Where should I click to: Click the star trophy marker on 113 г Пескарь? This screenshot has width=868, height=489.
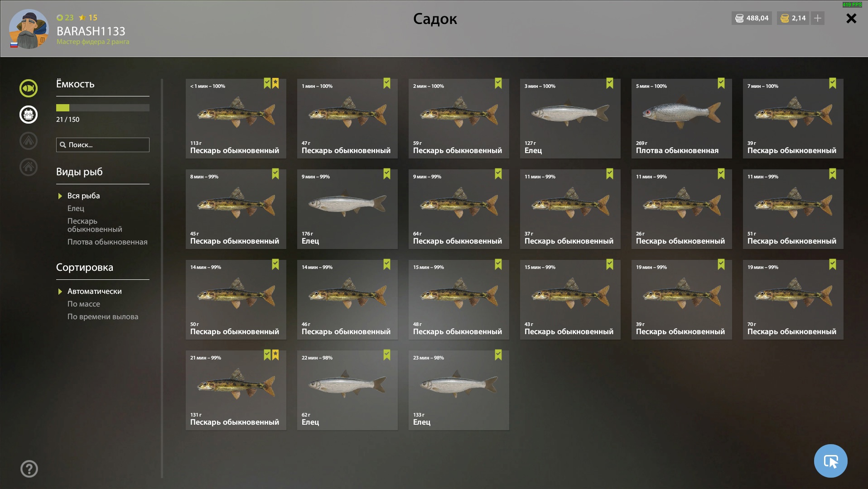click(x=275, y=83)
